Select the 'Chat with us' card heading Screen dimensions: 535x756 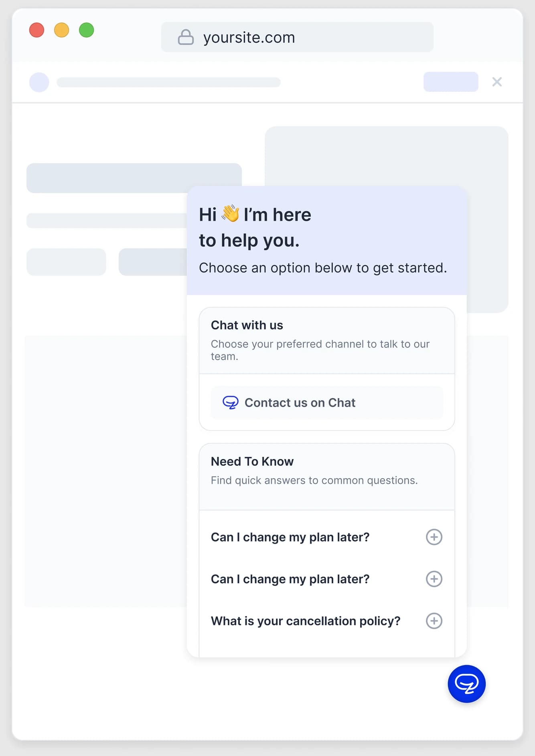click(x=247, y=325)
